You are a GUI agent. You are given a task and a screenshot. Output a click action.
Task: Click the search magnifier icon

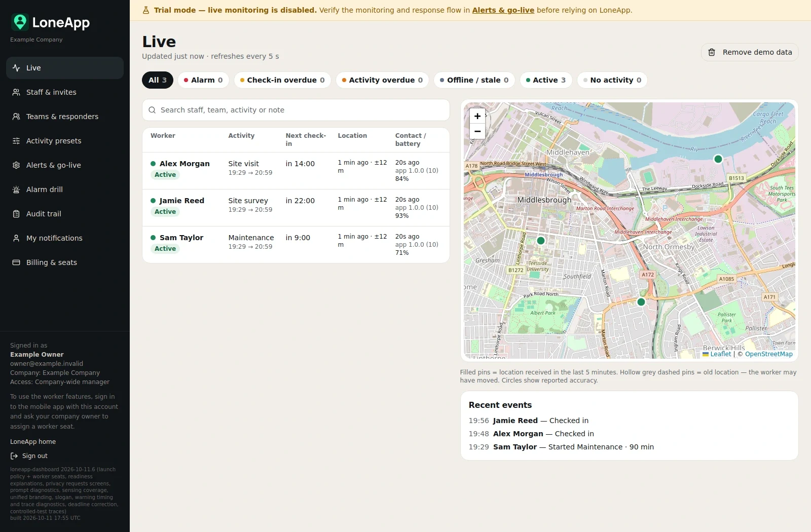(152, 110)
